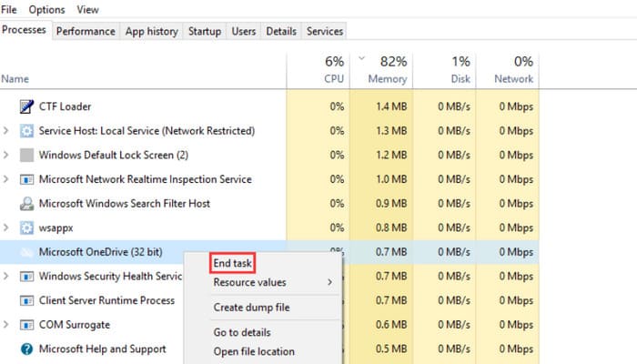
Task: Select Microsoft Network Realtime Inspection Service name
Action: coord(145,179)
